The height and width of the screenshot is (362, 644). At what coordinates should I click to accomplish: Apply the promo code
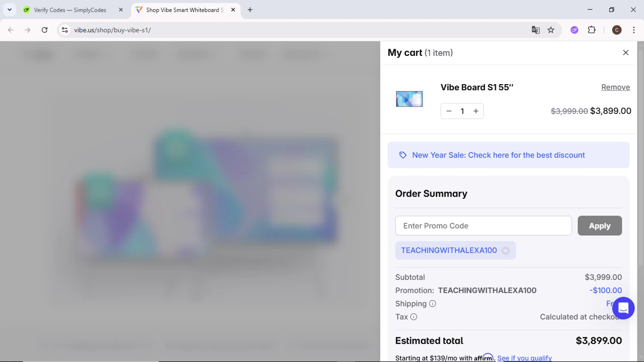coord(599,225)
